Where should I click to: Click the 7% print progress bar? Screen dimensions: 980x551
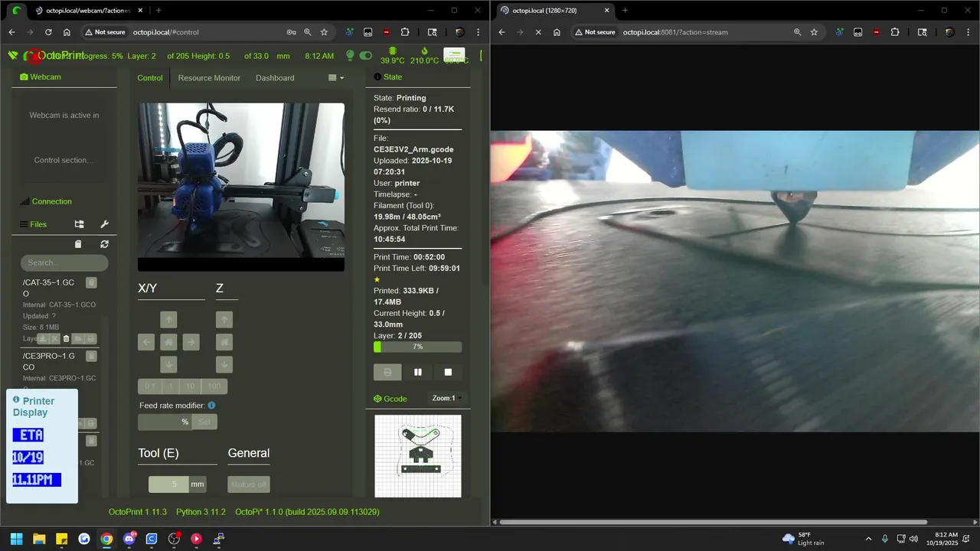coord(417,347)
